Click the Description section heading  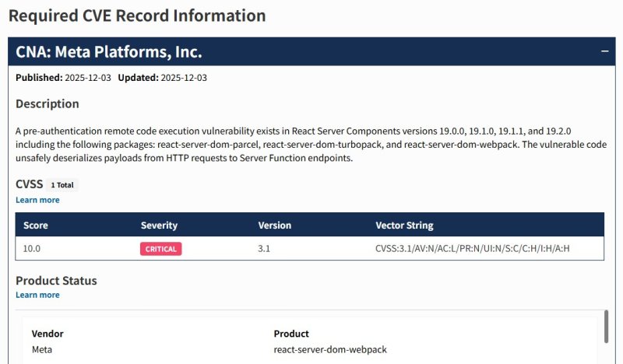point(47,103)
